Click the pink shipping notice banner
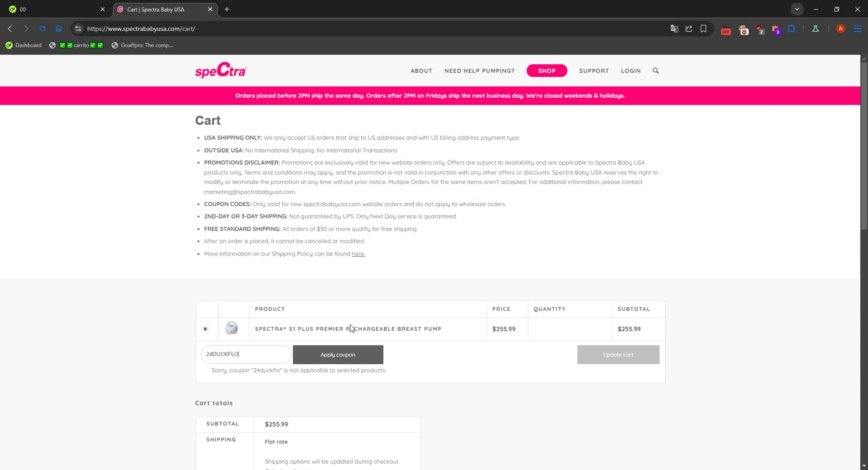This screenshot has height=470, width=868. tap(430, 95)
